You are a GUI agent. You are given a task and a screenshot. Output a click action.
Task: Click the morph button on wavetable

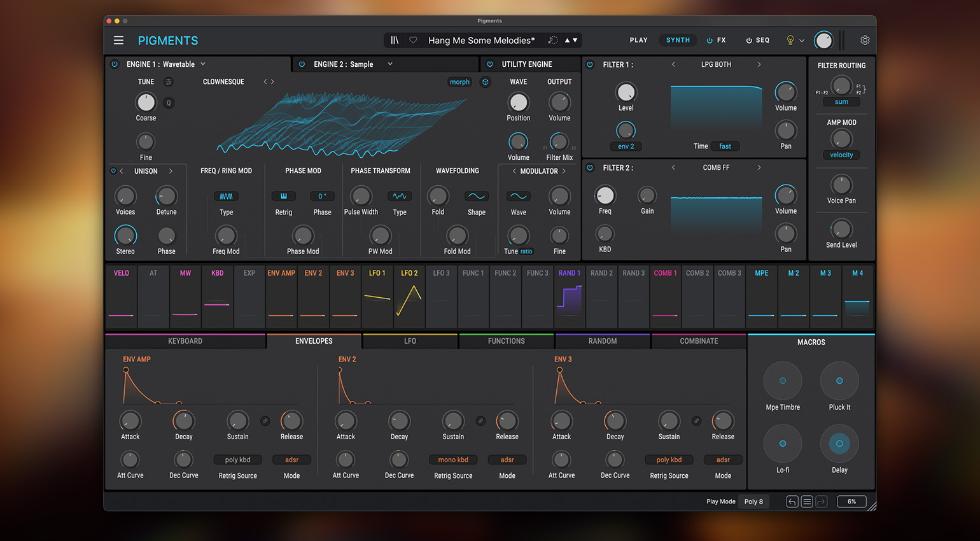tap(459, 82)
